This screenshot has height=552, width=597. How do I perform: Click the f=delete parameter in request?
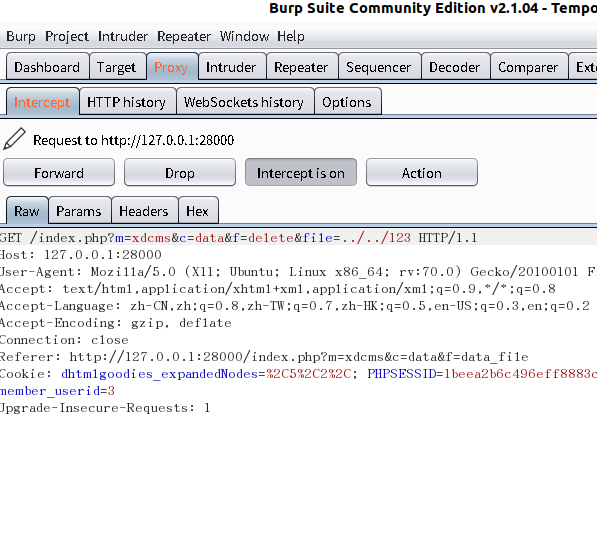pyautogui.click(x=263, y=238)
